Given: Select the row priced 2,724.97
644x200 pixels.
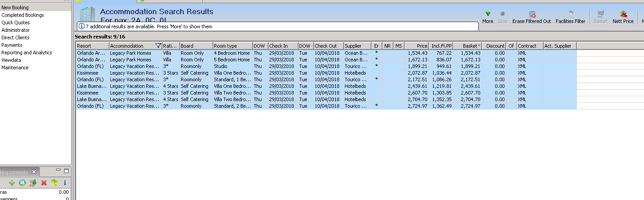Looking at the screenshot, I should click(x=326, y=106).
